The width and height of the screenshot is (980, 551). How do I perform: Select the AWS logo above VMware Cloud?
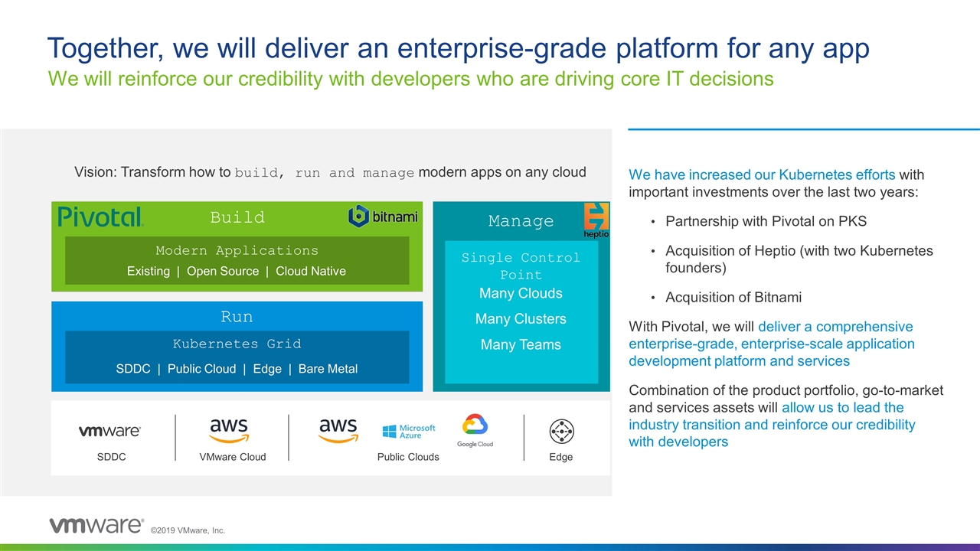pos(229,430)
